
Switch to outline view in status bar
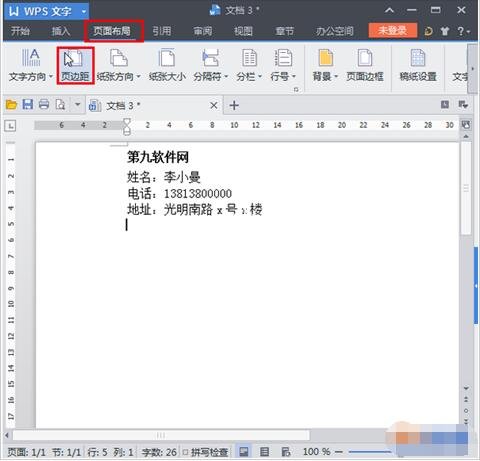[264, 452]
